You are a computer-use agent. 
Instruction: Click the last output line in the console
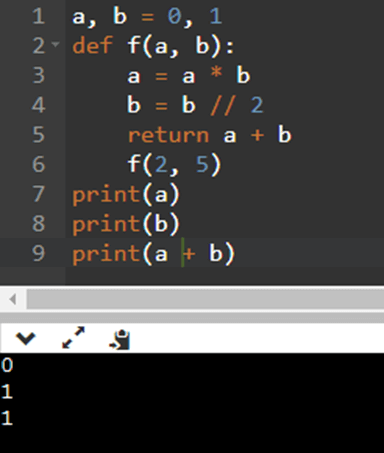pyautogui.click(x=7, y=418)
